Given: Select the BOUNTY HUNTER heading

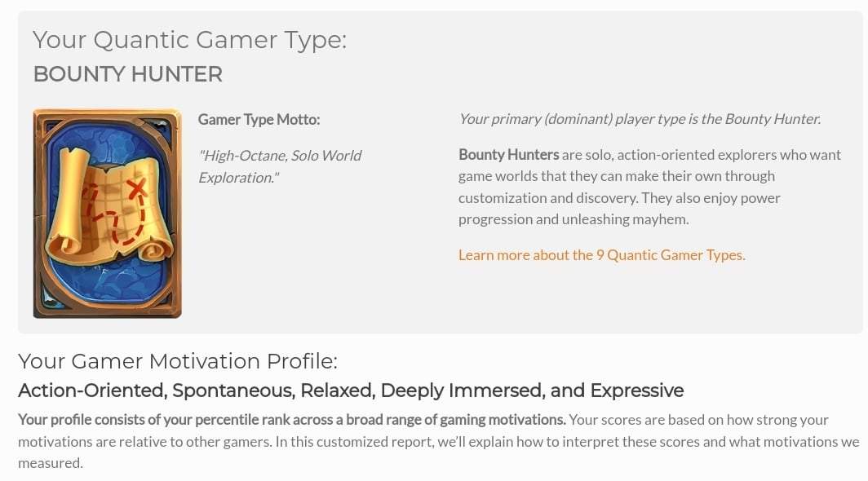Looking at the screenshot, I should (128, 74).
